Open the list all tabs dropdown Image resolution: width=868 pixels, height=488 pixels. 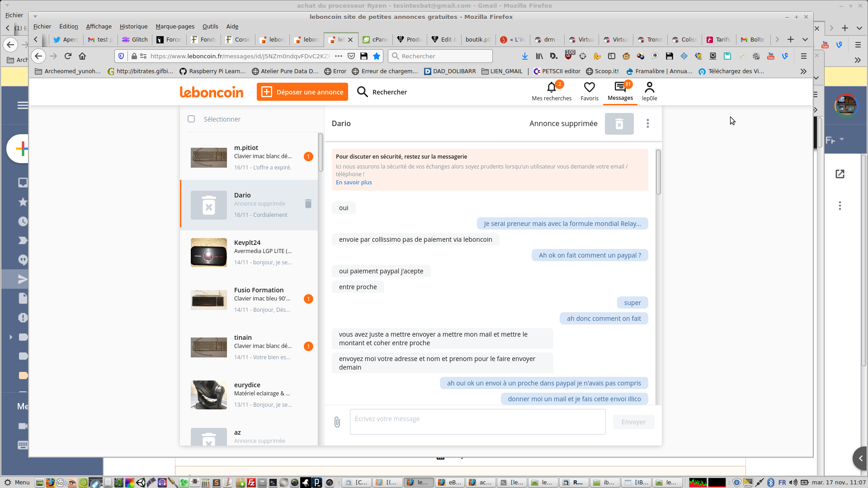click(x=805, y=40)
